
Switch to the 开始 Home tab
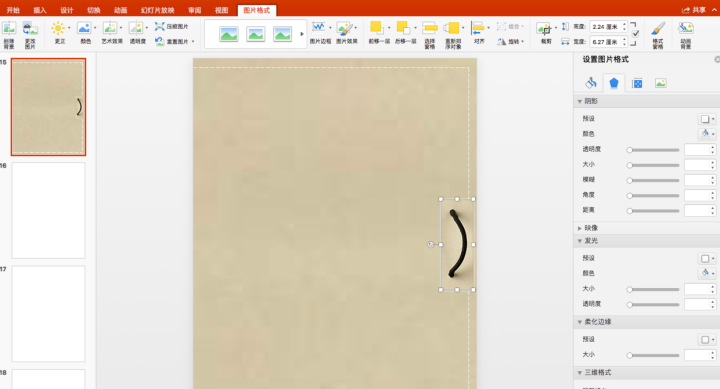point(13,10)
